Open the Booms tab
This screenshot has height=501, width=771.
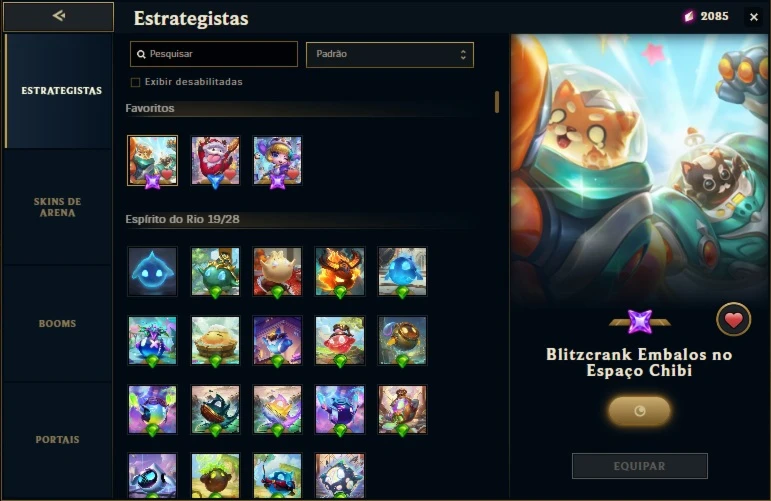58,324
